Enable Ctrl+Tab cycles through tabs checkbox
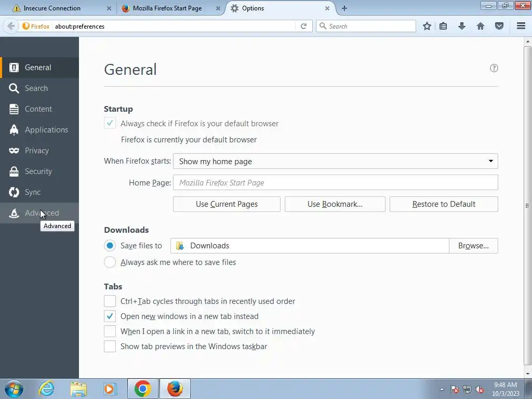The width and height of the screenshot is (532, 399). (110, 301)
